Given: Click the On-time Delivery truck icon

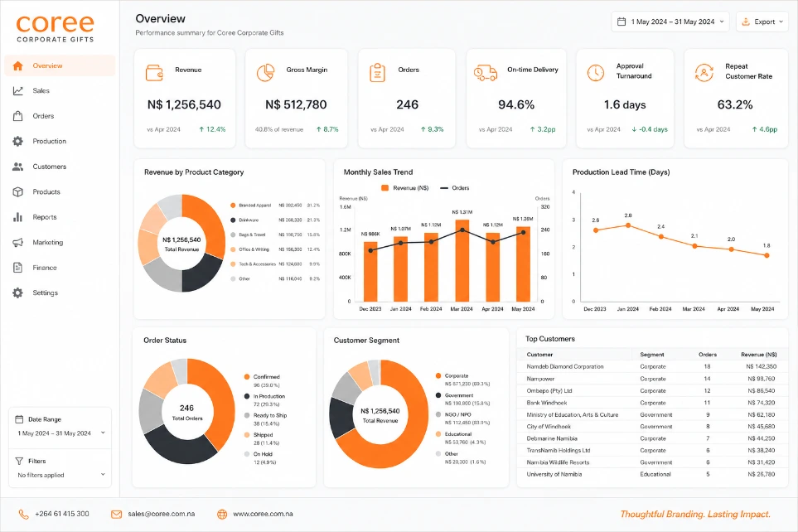Looking at the screenshot, I should [x=485, y=73].
